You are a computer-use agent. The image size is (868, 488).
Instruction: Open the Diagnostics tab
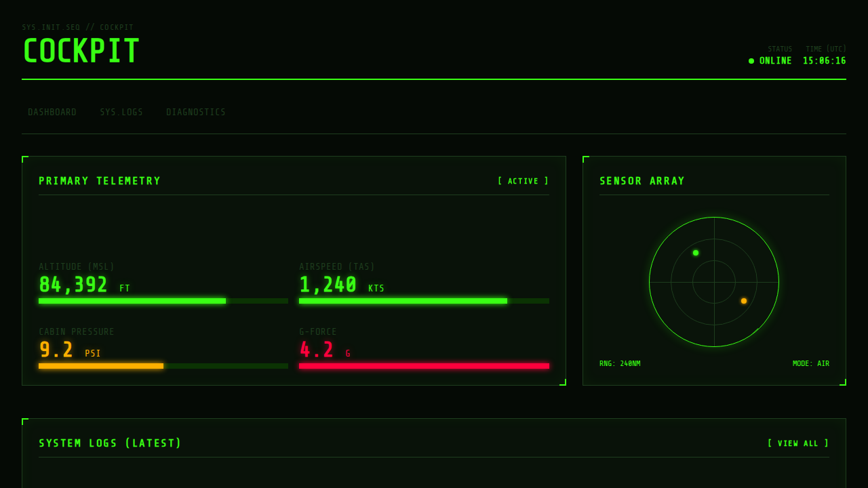pyautogui.click(x=196, y=113)
